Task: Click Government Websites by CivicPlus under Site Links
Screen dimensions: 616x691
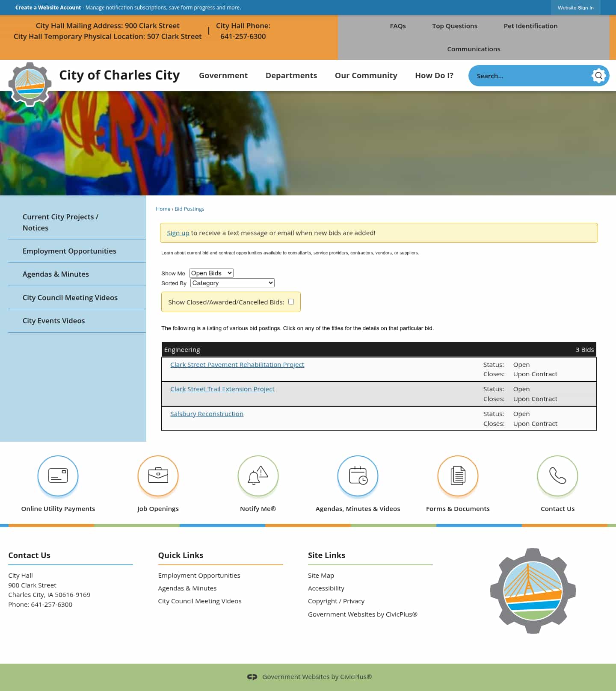Action: point(363,614)
